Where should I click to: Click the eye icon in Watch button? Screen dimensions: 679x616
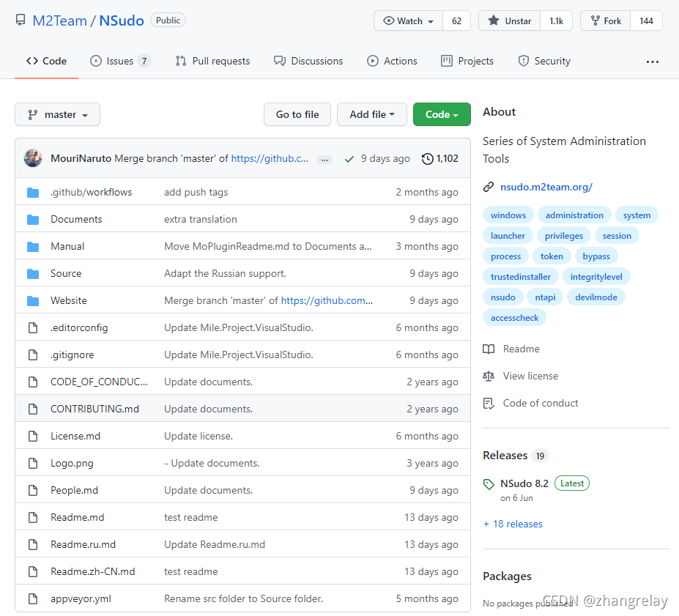[389, 21]
